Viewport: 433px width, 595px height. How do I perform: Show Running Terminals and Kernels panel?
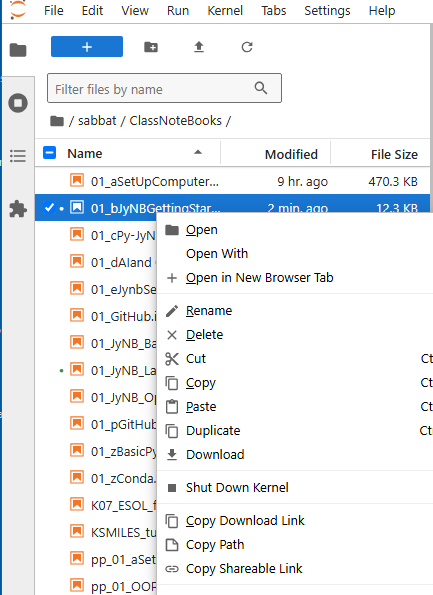pyautogui.click(x=18, y=103)
